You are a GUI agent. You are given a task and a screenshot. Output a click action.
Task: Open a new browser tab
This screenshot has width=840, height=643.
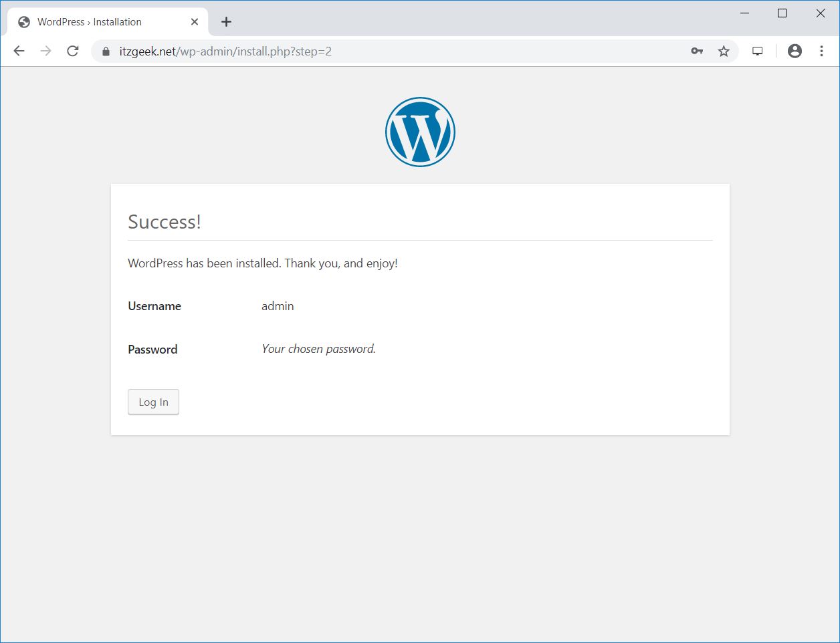tap(226, 21)
